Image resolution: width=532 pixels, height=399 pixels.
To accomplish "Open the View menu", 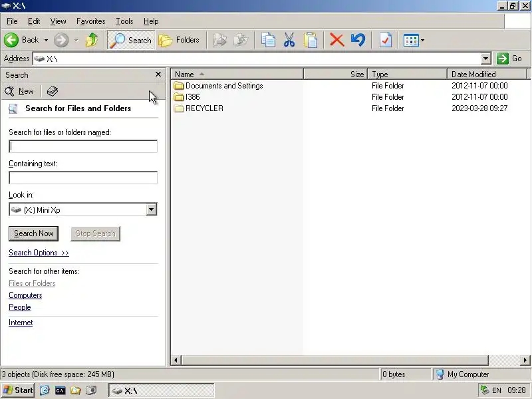I will coord(58,21).
